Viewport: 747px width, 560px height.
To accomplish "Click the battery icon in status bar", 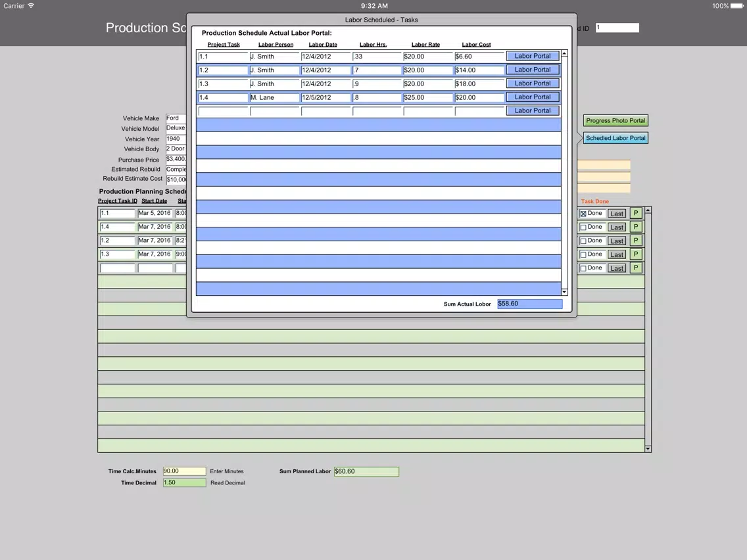I will click(736, 6).
